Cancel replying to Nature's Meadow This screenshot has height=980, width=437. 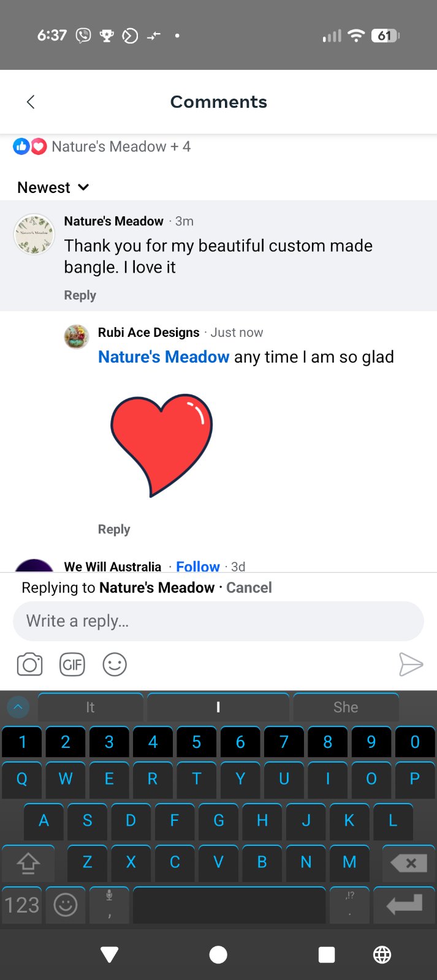(249, 588)
